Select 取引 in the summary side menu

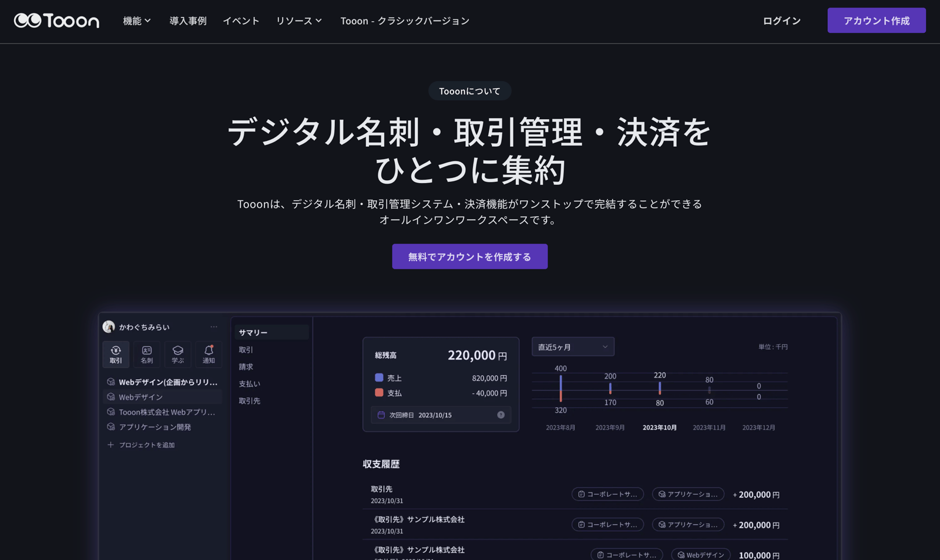tap(246, 350)
